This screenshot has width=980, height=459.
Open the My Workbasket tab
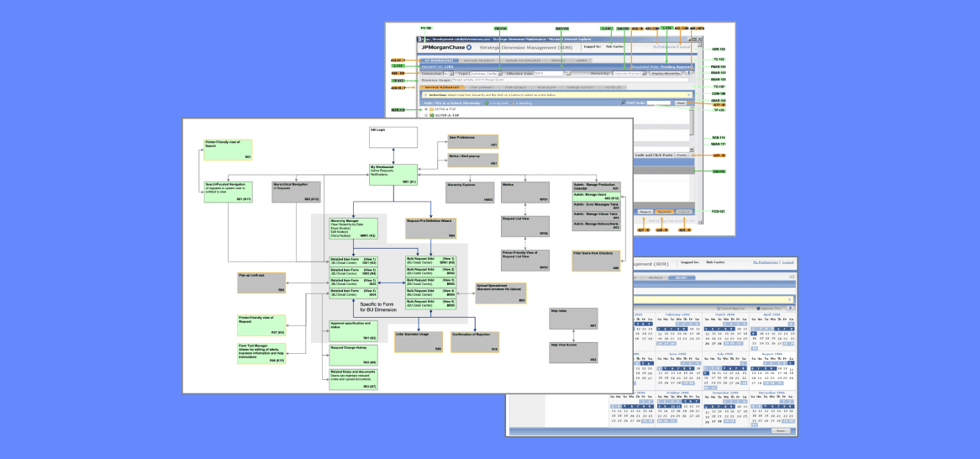[x=439, y=61]
